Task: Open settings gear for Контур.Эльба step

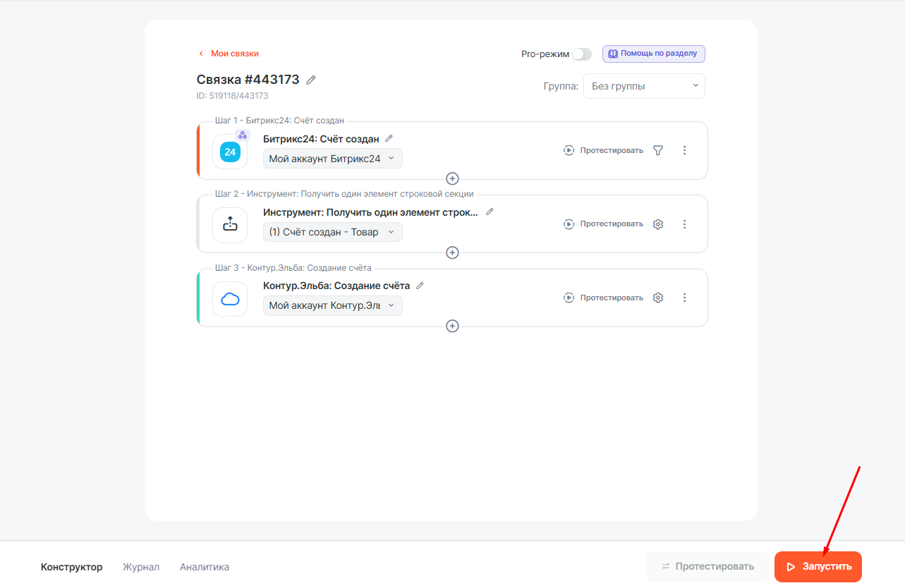Action: [658, 298]
